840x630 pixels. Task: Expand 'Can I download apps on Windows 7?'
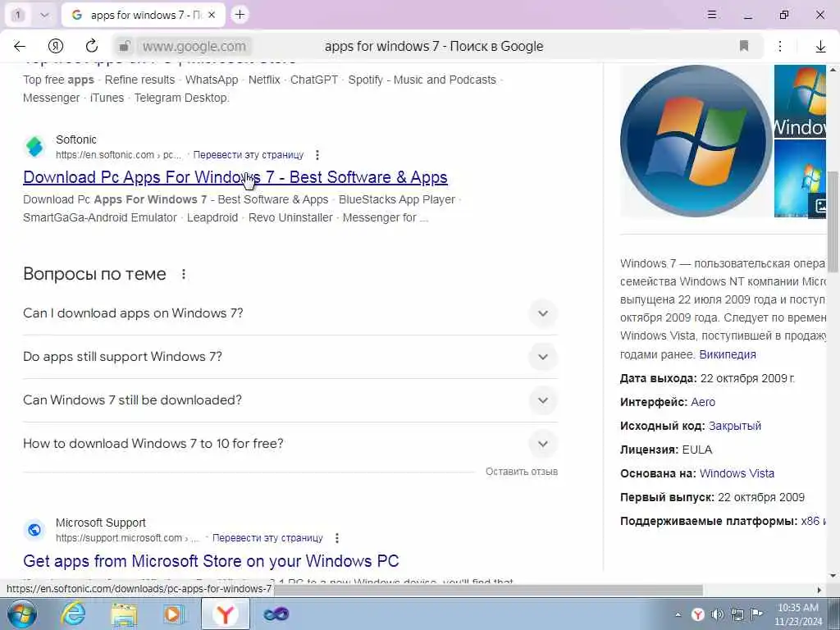(x=290, y=313)
